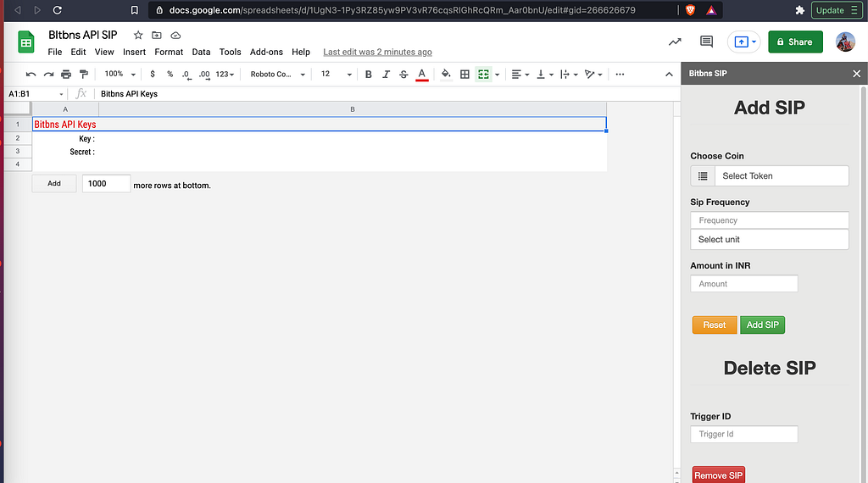868x483 pixels.
Task: Click the merge cells icon
Action: [x=483, y=74]
